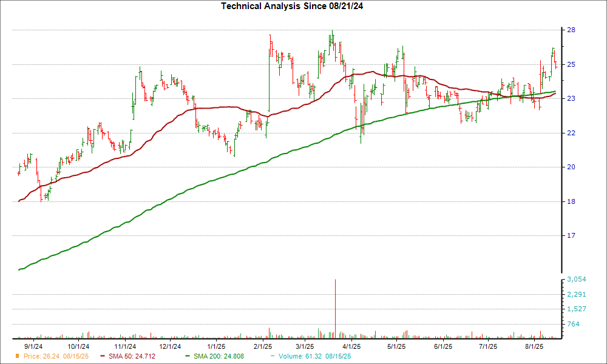Click the 'SMA 50: 24.712' legend entry
This screenshot has width=607, height=364.
132,356
